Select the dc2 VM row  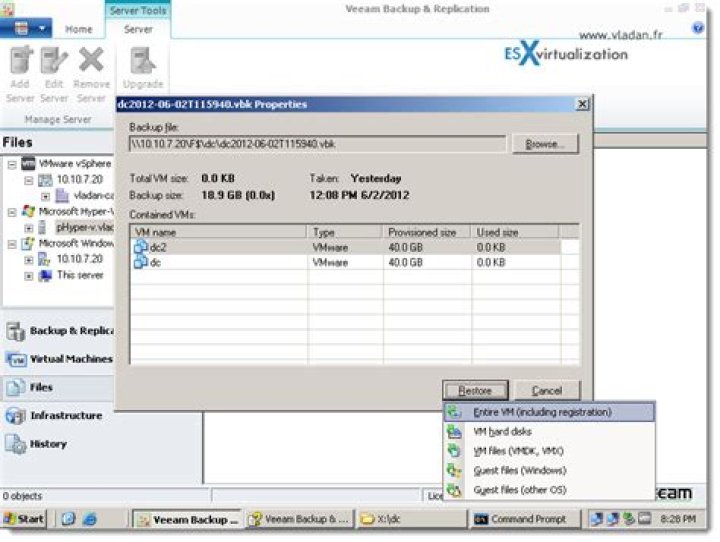click(x=158, y=247)
